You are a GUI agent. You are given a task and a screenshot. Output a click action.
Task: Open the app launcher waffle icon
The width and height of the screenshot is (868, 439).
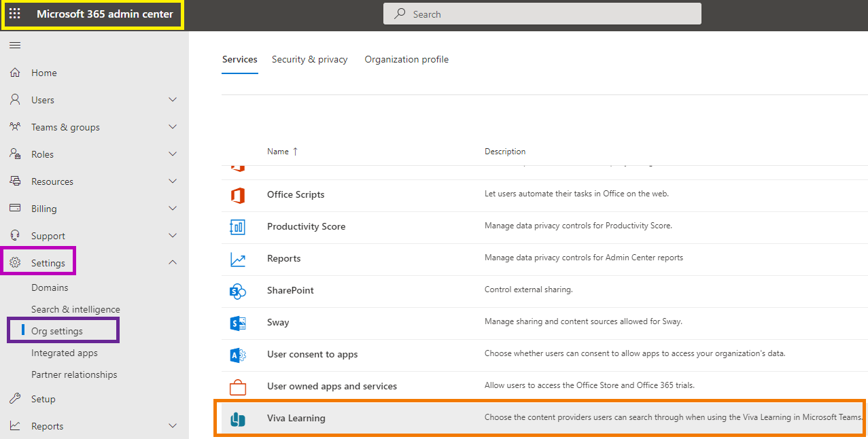(15, 14)
